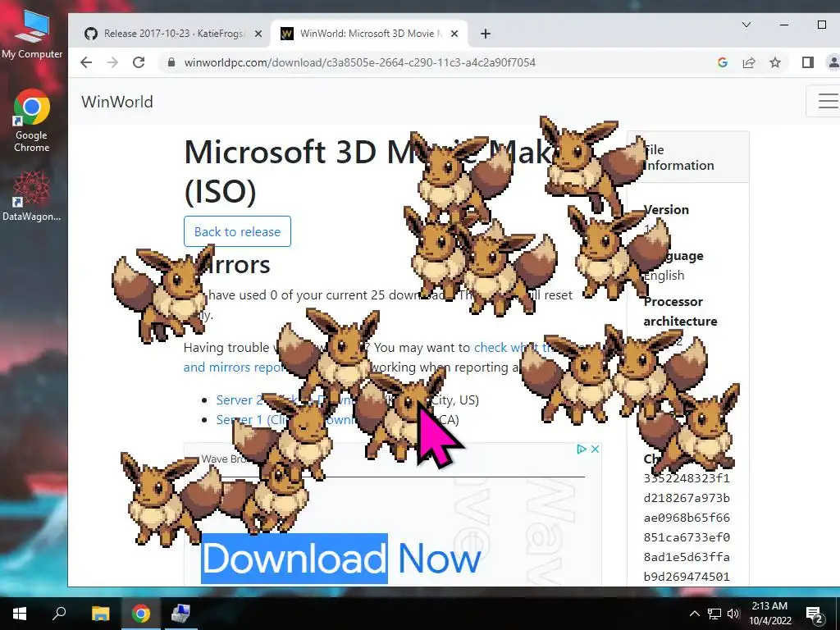Click the Processor architecture label
840x630 pixels.
click(680, 311)
